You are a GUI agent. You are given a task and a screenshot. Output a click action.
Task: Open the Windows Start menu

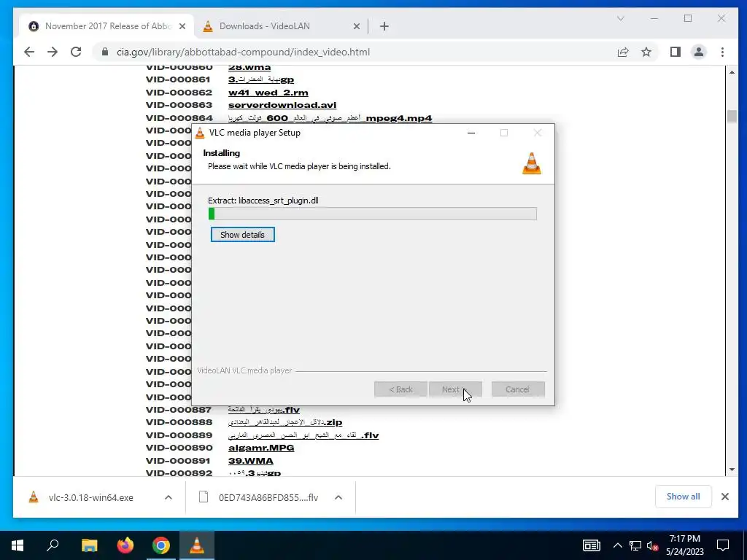[18, 545]
